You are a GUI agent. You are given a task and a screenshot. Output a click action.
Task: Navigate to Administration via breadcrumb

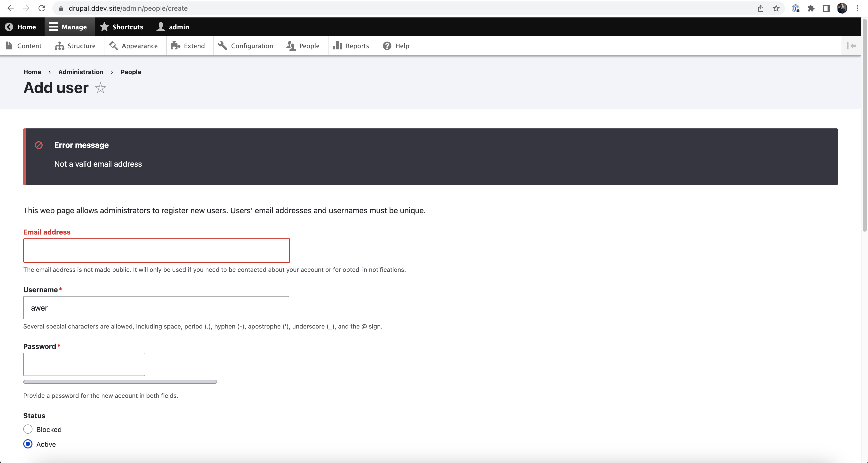tap(80, 72)
